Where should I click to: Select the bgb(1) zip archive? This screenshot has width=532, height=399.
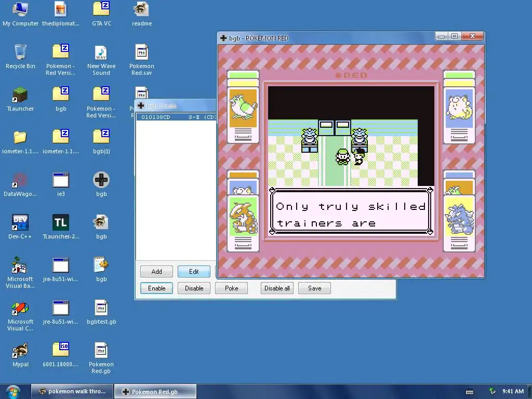[101, 142]
